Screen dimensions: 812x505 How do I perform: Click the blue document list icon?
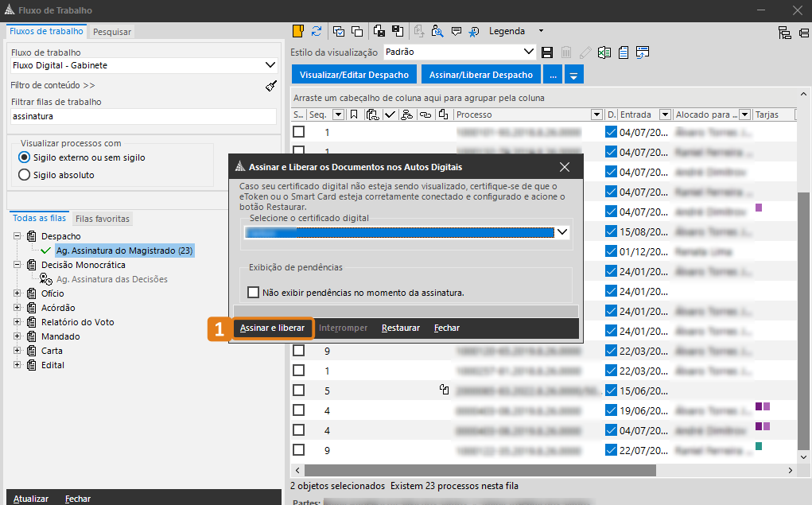point(624,52)
